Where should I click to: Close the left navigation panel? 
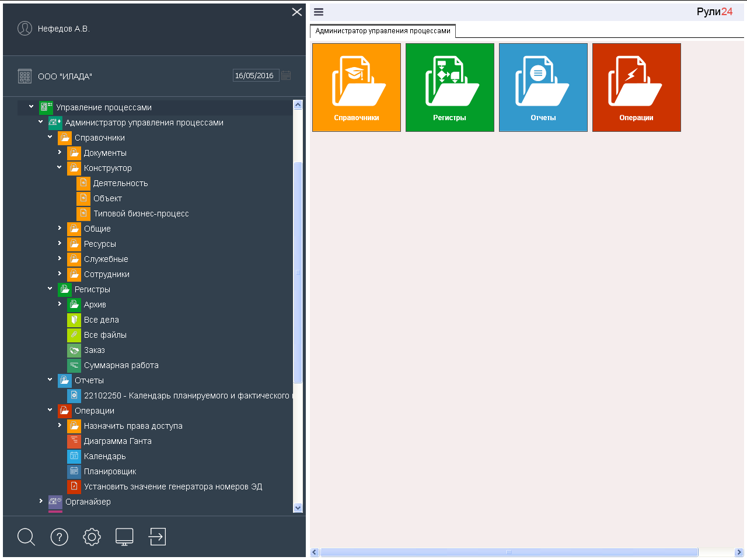click(297, 12)
